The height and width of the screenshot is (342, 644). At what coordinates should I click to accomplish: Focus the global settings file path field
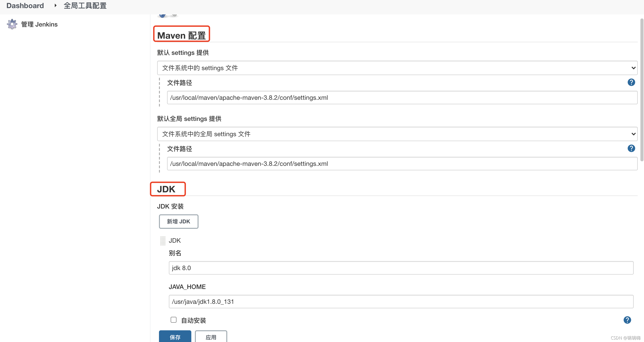coord(402,164)
